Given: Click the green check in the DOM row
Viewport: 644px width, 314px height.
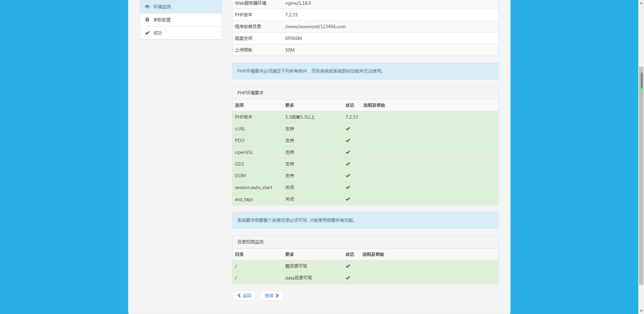Looking at the screenshot, I should click(x=348, y=176).
